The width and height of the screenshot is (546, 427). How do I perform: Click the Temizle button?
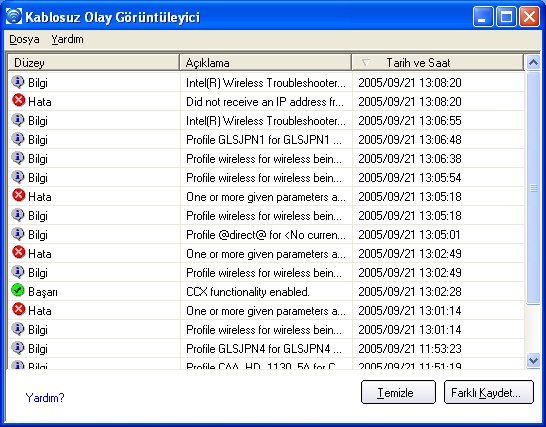pyautogui.click(x=398, y=393)
